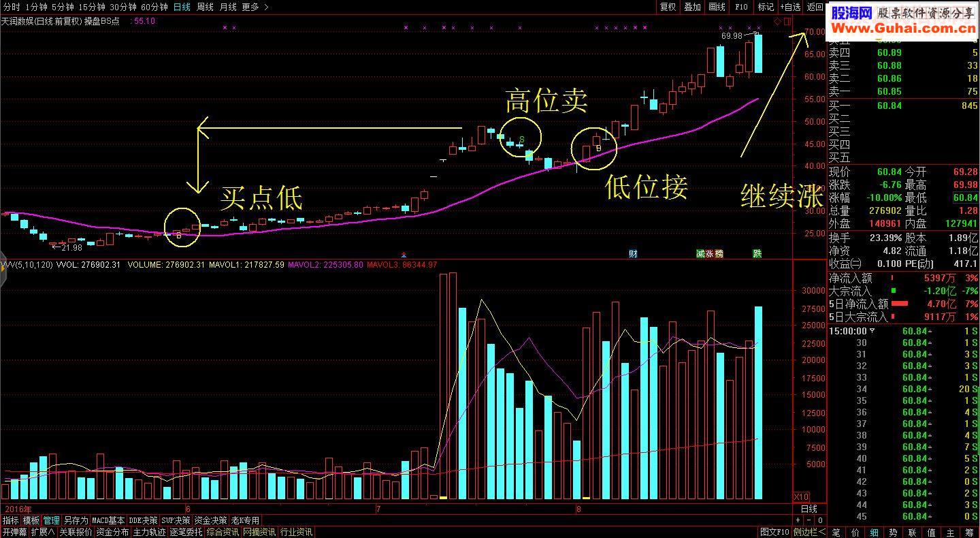Click the 叠加 overlay button
The height and width of the screenshot is (538, 980).
(x=692, y=7)
